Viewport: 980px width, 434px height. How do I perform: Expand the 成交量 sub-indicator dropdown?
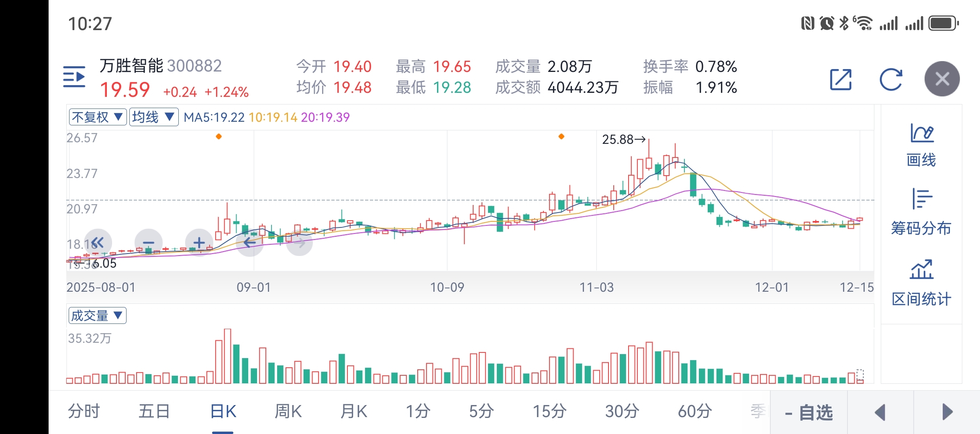(97, 315)
